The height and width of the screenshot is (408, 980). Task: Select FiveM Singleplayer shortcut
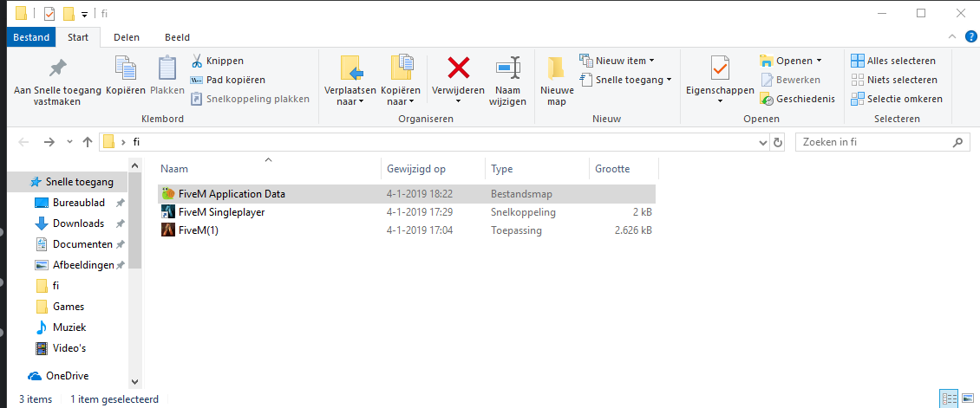coord(407,212)
